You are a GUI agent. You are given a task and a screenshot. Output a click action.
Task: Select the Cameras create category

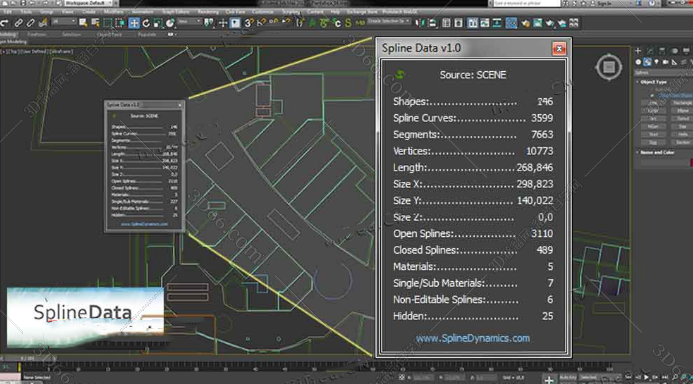click(666, 62)
